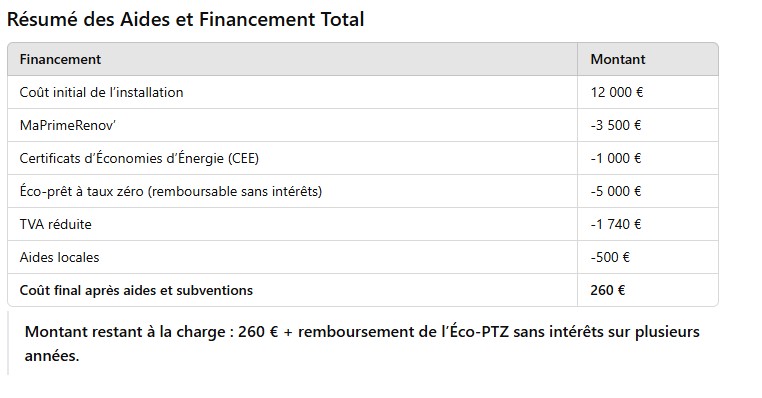Select the Éco-prêt à taux zéro row
Viewport: 762px width, 398px height.
(363, 191)
